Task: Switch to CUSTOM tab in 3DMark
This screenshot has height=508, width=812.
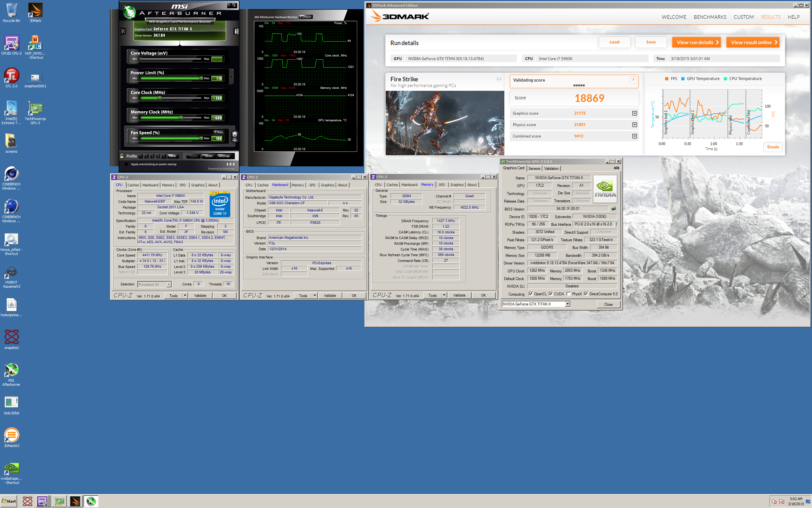Action: pyautogui.click(x=743, y=17)
